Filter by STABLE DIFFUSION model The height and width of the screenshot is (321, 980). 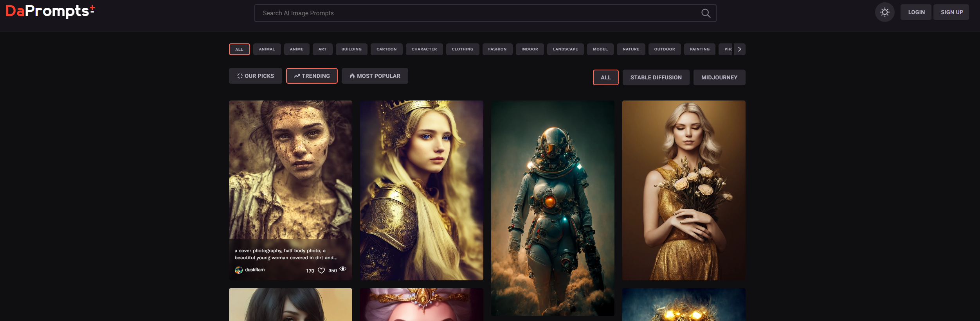(x=656, y=77)
